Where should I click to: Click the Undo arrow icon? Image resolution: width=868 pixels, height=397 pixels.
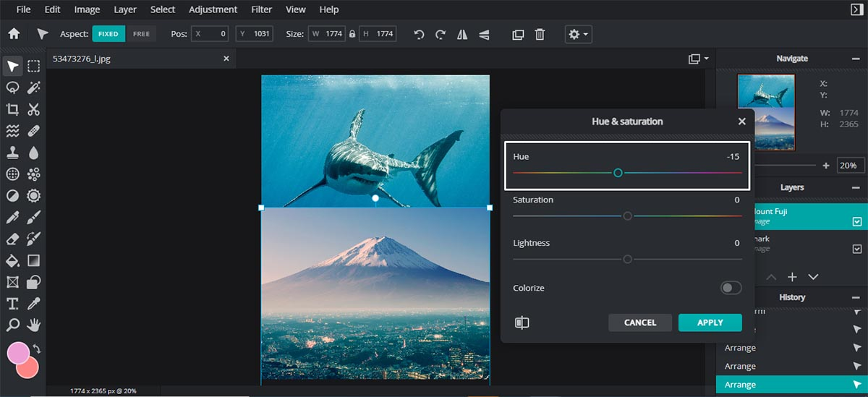pyautogui.click(x=419, y=34)
